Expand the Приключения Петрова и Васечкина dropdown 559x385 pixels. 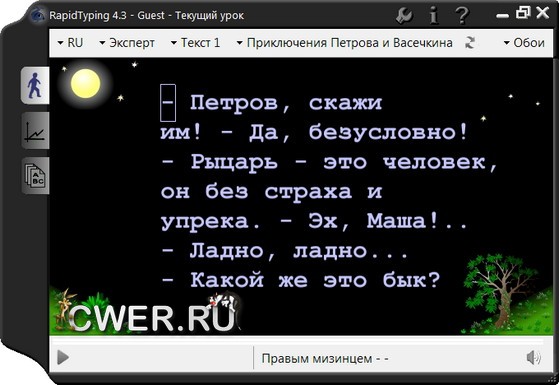tap(344, 43)
